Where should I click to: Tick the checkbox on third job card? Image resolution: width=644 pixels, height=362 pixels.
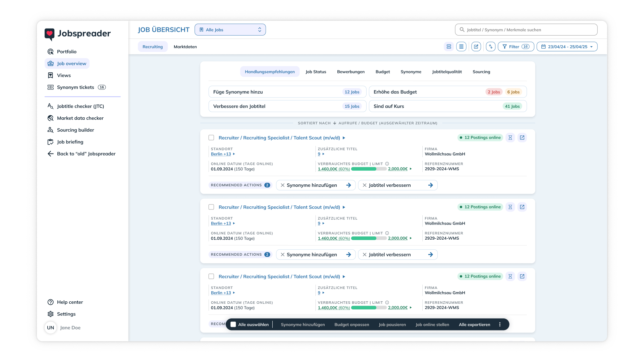(x=211, y=277)
